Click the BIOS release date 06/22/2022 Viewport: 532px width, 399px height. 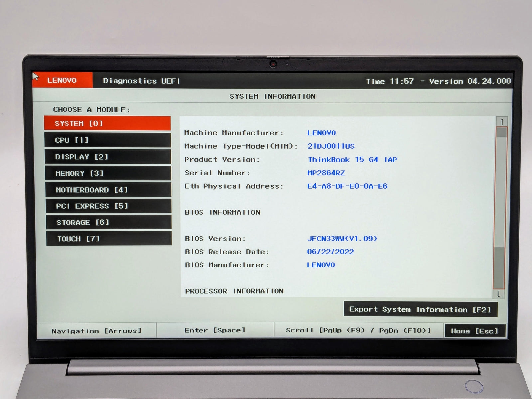click(330, 252)
